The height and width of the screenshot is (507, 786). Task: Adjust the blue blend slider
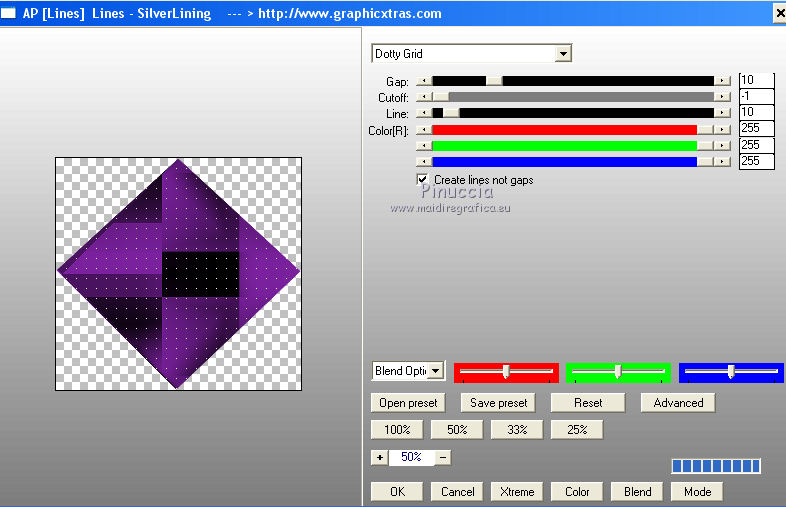[731, 372]
